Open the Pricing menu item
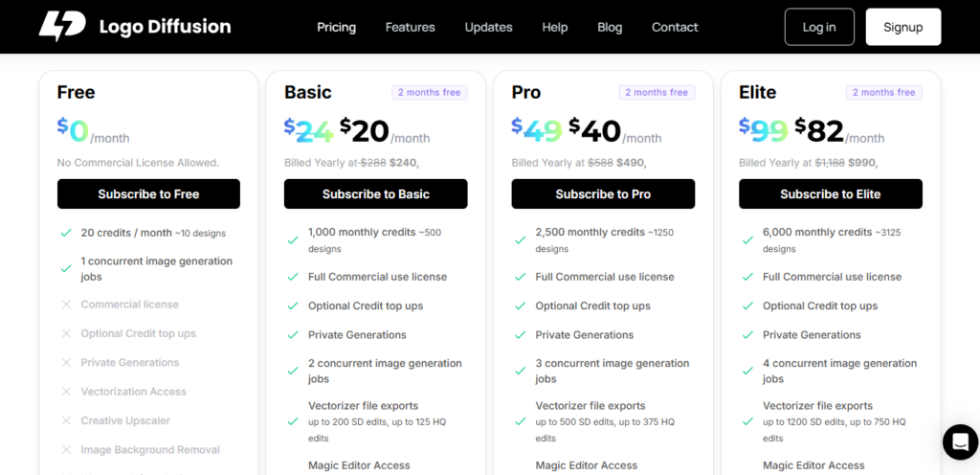This screenshot has width=980, height=475. click(x=337, y=27)
